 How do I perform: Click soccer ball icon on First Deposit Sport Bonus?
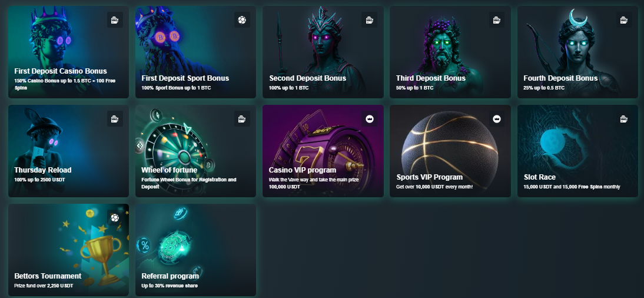click(x=243, y=20)
